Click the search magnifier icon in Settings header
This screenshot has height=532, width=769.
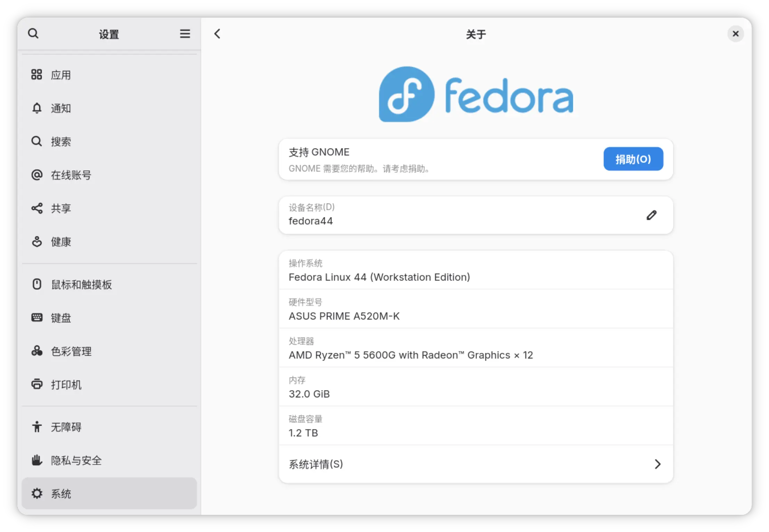(33, 34)
